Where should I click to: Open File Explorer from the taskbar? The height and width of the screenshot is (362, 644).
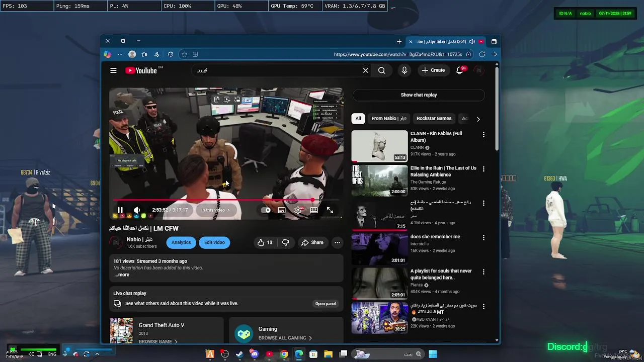point(328,354)
